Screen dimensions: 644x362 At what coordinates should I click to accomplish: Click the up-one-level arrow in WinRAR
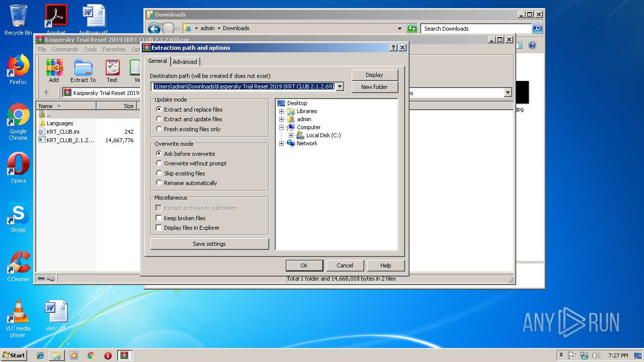pyautogui.click(x=46, y=93)
